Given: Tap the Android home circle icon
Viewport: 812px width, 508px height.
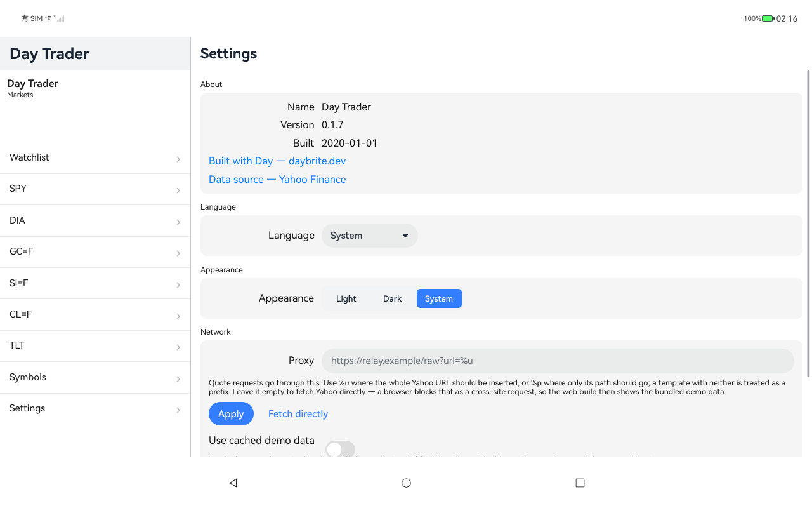Looking at the screenshot, I should (406, 483).
